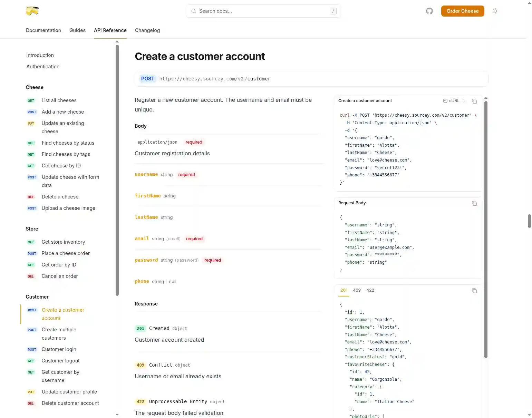This screenshot has width=532, height=418.
Task: Open the Changelog tab
Action: tap(147, 30)
